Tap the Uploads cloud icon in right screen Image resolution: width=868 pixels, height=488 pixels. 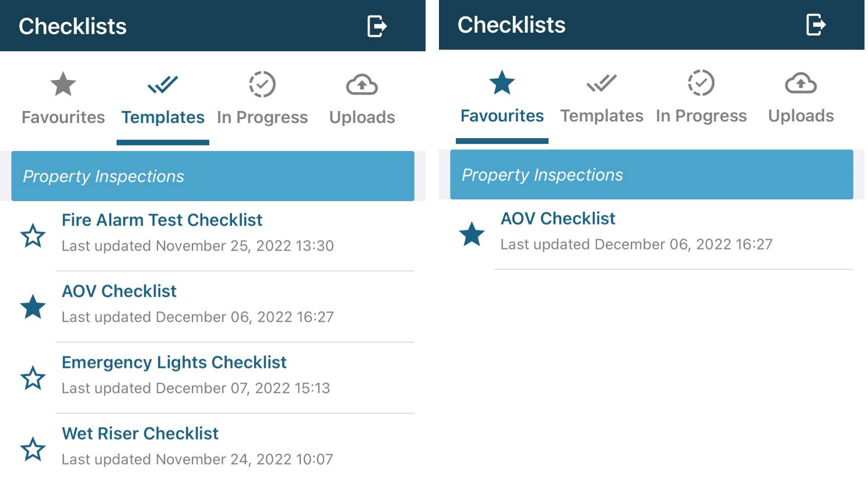pyautogui.click(x=801, y=83)
